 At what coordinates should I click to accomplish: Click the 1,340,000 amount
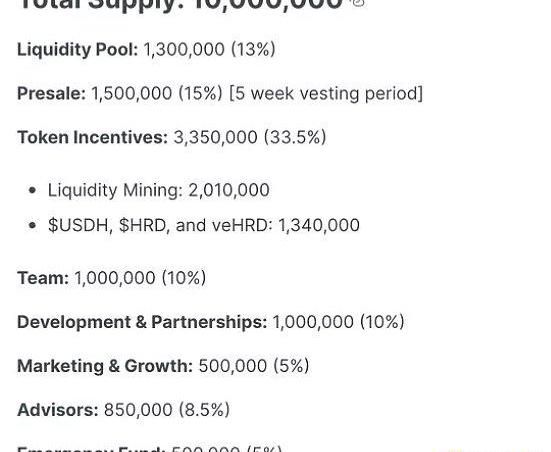(319, 225)
